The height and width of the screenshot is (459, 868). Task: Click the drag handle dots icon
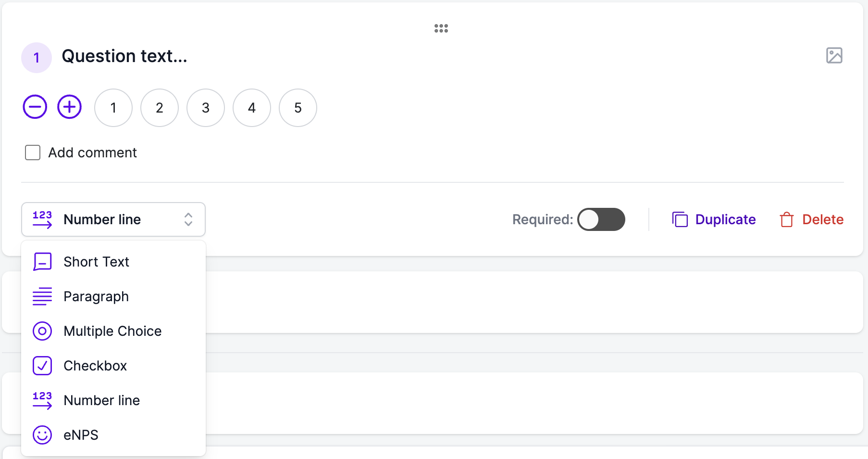point(441,28)
